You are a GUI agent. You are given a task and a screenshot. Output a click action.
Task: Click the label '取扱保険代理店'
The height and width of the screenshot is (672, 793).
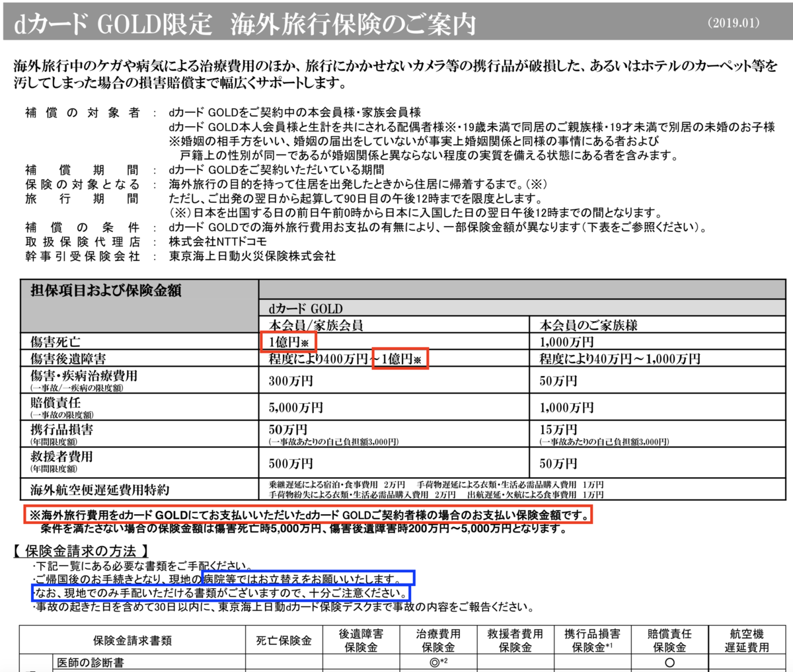(x=83, y=242)
